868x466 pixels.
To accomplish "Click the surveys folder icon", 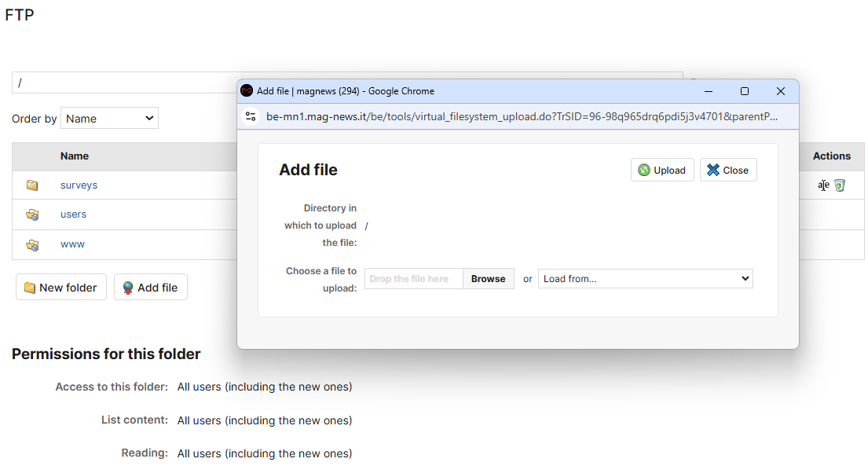I will pyautogui.click(x=32, y=185).
